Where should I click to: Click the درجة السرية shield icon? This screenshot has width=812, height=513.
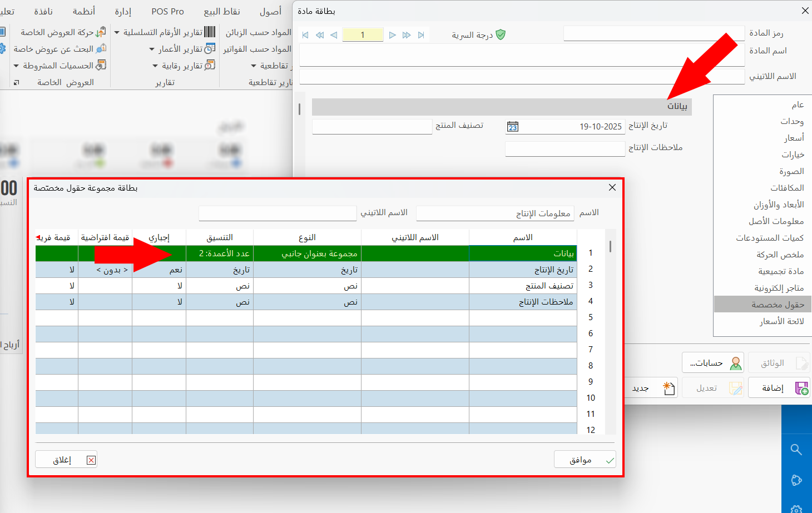pos(500,34)
